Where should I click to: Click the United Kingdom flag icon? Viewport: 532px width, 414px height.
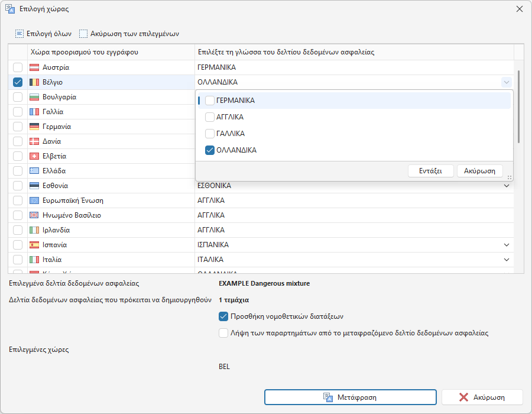coord(34,215)
